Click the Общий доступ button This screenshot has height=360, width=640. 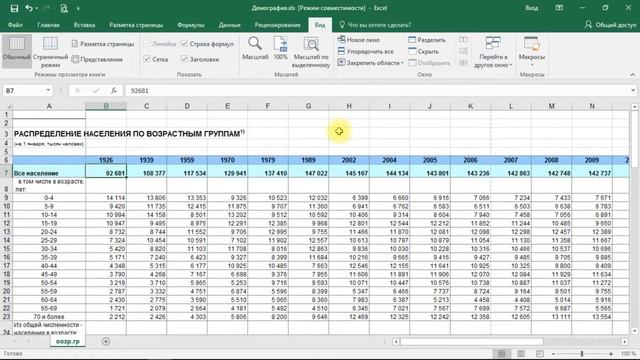pyautogui.click(x=611, y=25)
